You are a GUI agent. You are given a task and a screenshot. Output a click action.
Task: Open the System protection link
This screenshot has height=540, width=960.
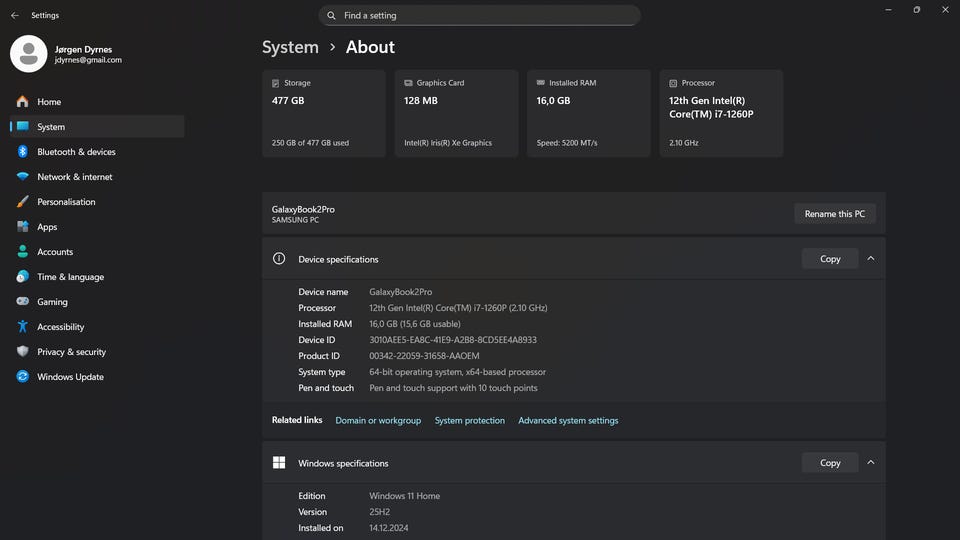[469, 421]
